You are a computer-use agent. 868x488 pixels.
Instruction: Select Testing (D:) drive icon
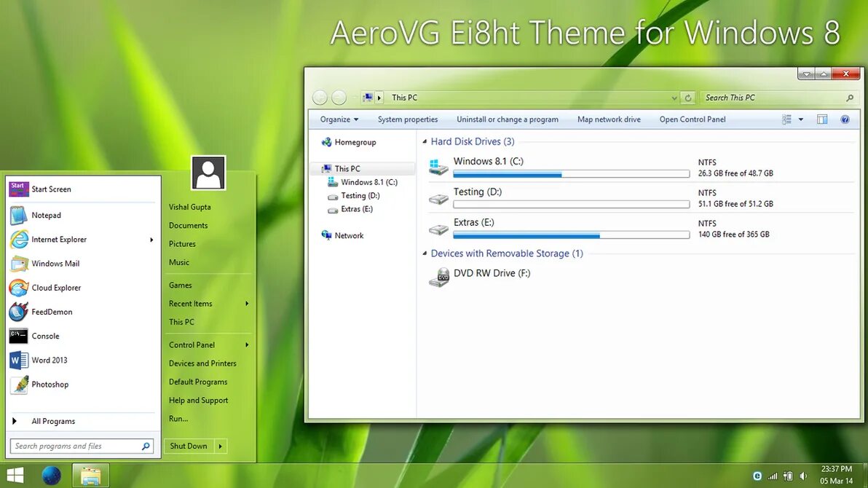pos(438,198)
